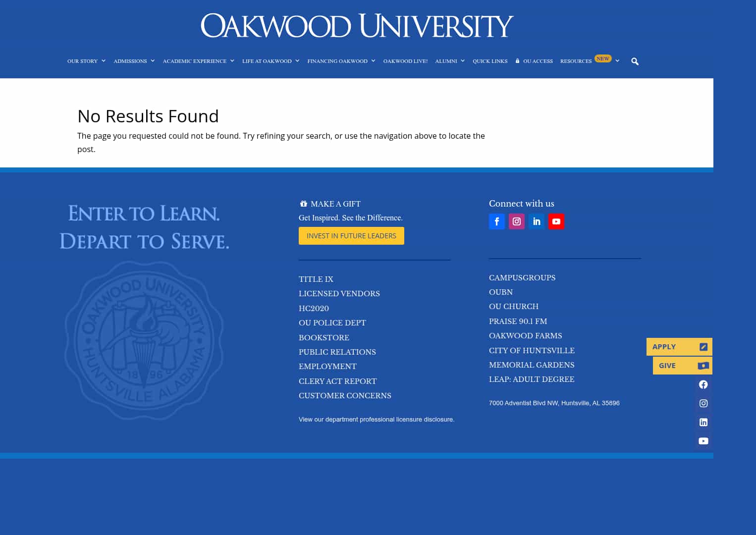Open the PUBLIC RELATIONS link
Image resolution: width=756 pixels, height=535 pixels.
tap(337, 352)
